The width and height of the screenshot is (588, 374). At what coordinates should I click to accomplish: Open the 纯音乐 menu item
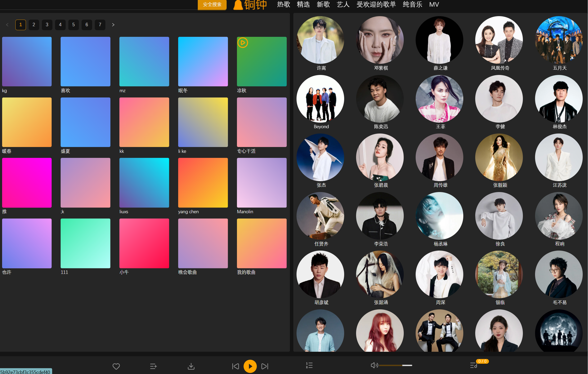point(412,5)
